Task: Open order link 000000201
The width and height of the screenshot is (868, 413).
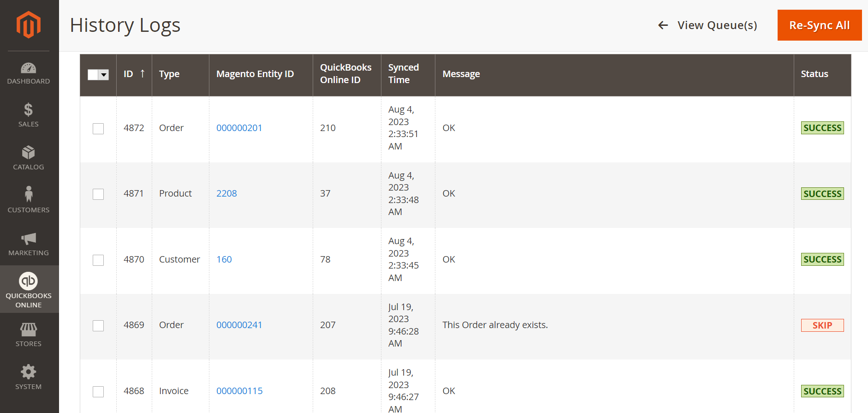Action: [239, 128]
